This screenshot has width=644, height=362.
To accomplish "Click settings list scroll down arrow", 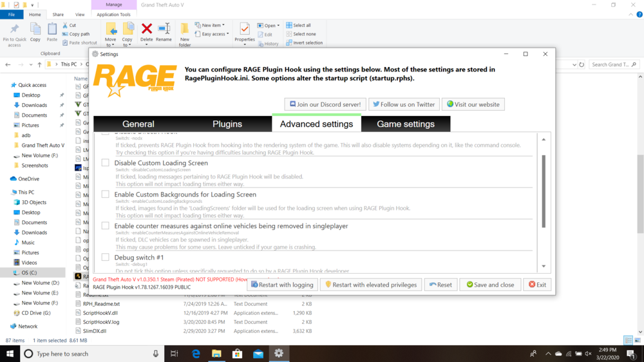I will pyautogui.click(x=544, y=266).
